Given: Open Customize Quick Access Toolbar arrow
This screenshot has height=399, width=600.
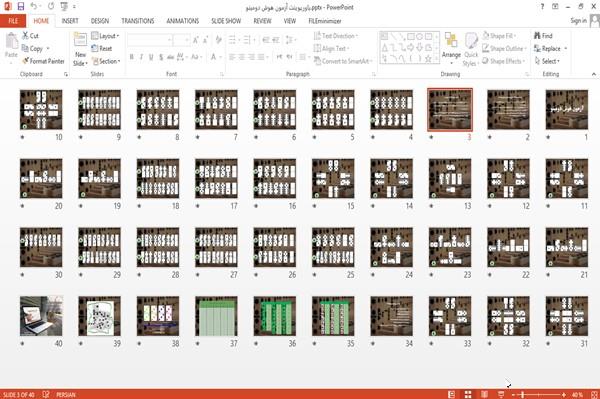Looking at the screenshot, I should [x=74, y=7].
